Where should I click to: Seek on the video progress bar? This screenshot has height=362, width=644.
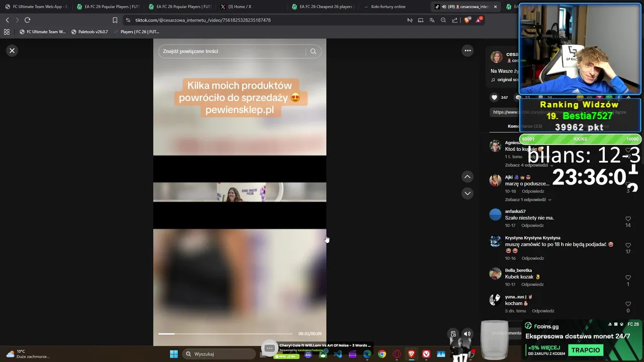point(225,334)
